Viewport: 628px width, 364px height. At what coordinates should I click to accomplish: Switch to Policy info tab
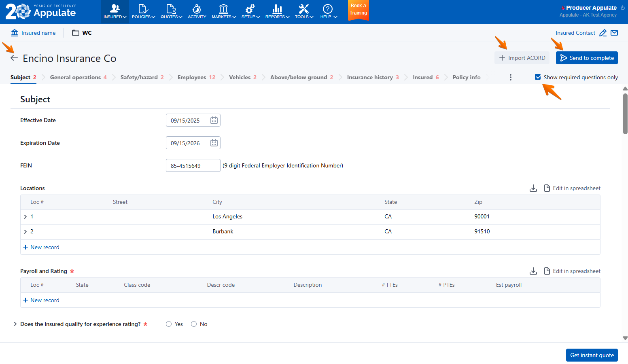pyautogui.click(x=467, y=77)
